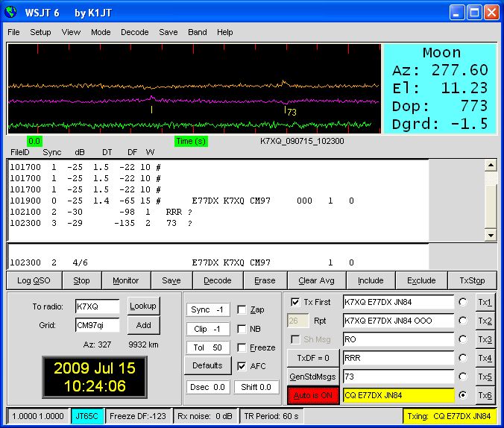This screenshot has width=504, height=428.
Task: Open the View menu
Action: tap(71, 32)
